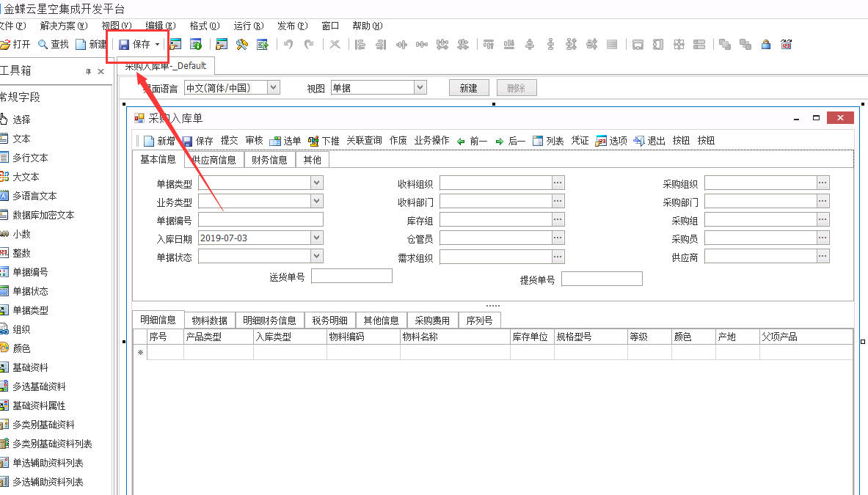Click the send to back icon
This screenshot has height=495, width=868.
(x=745, y=44)
